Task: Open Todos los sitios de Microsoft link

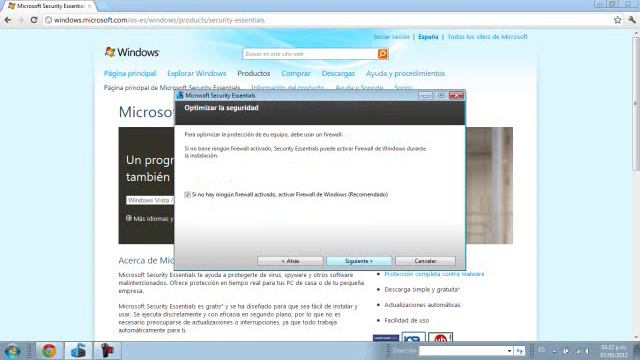Action: (x=487, y=37)
